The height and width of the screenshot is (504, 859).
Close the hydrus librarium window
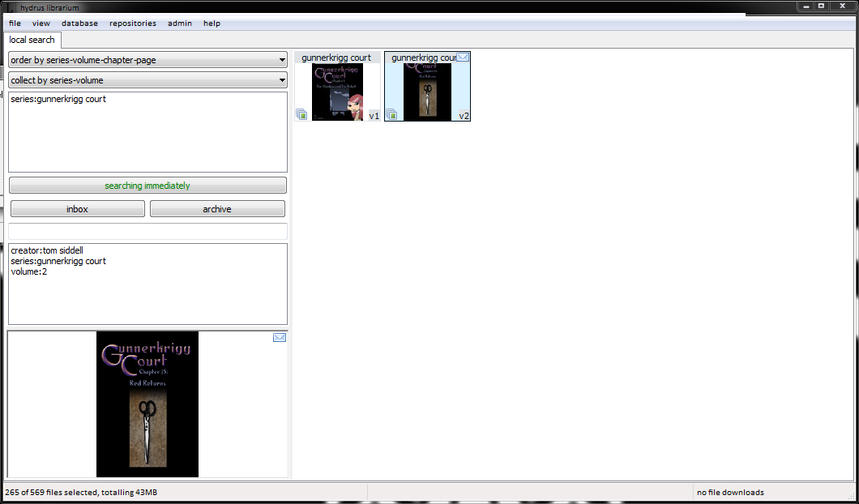coord(842,6)
